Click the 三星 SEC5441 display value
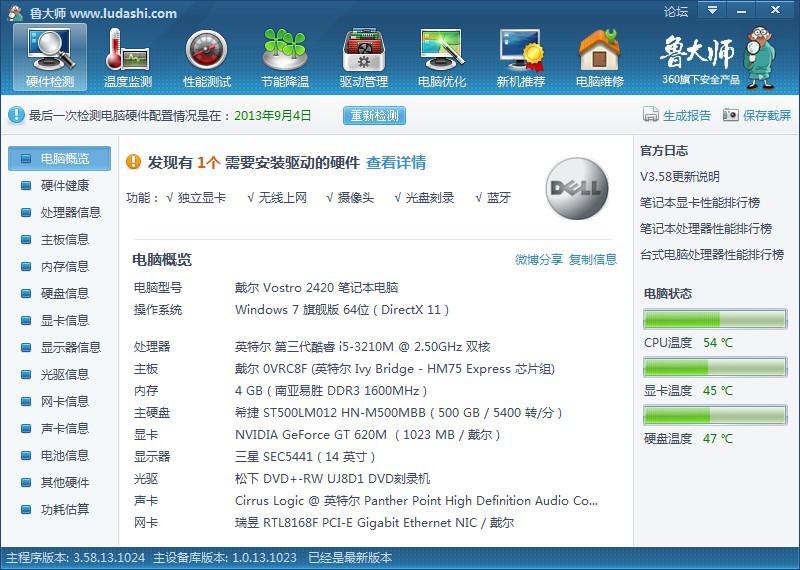 (305, 457)
